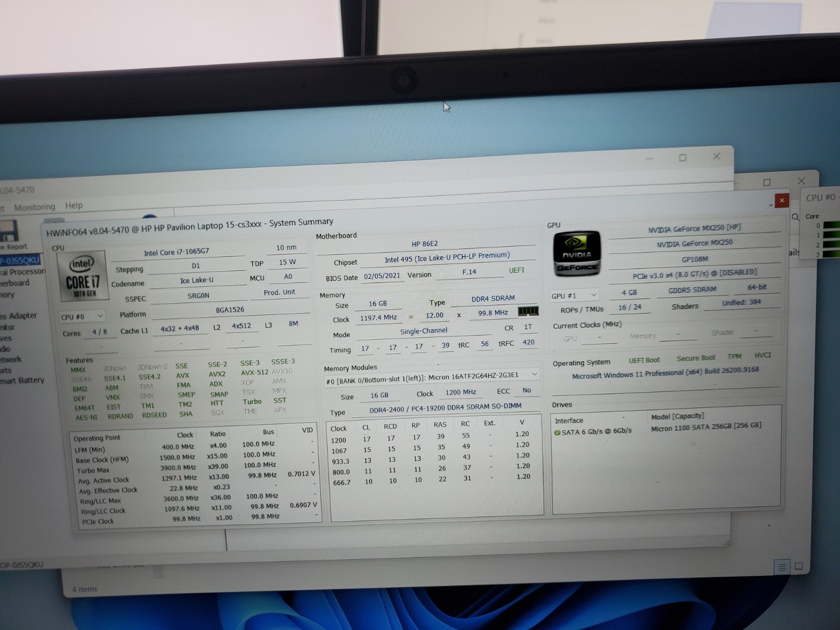Viewport: 840px width, 630px height.
Task: Click the F.14 BIOS version value
Action: tap(469, 272)
